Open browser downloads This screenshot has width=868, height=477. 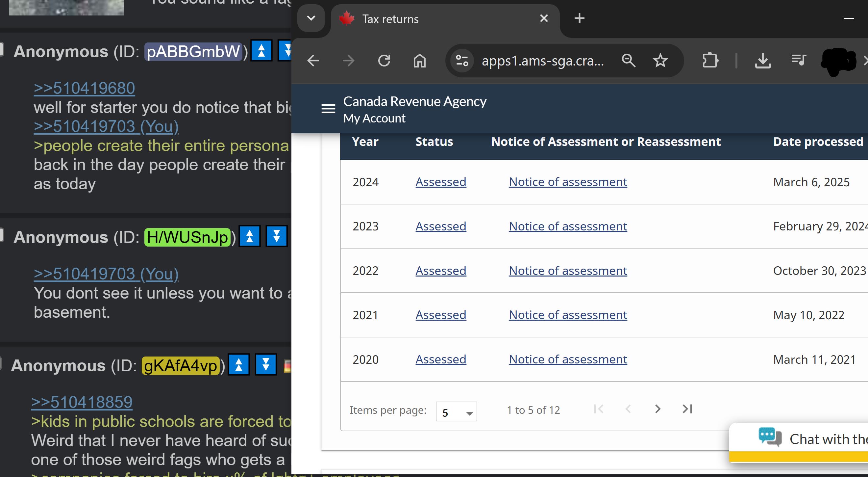[x=763, y=61]
